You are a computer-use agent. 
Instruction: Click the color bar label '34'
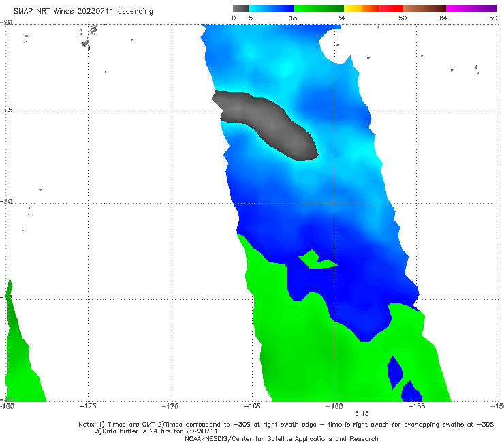[x=341, y=18]
